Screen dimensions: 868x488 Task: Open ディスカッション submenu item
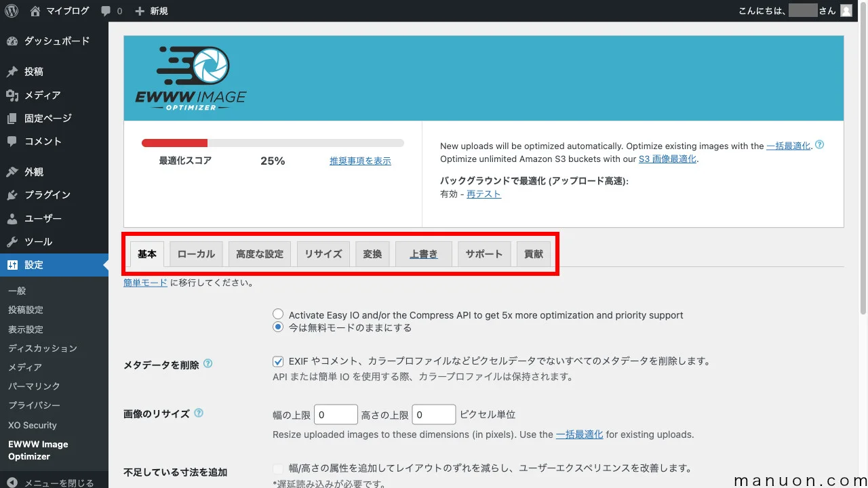pyautogui.click(x=54, y=348)
